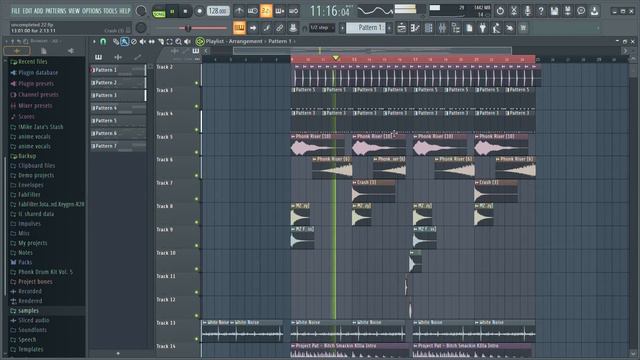Open the VIEW menu
640x360 pixels.
[74, 11]
